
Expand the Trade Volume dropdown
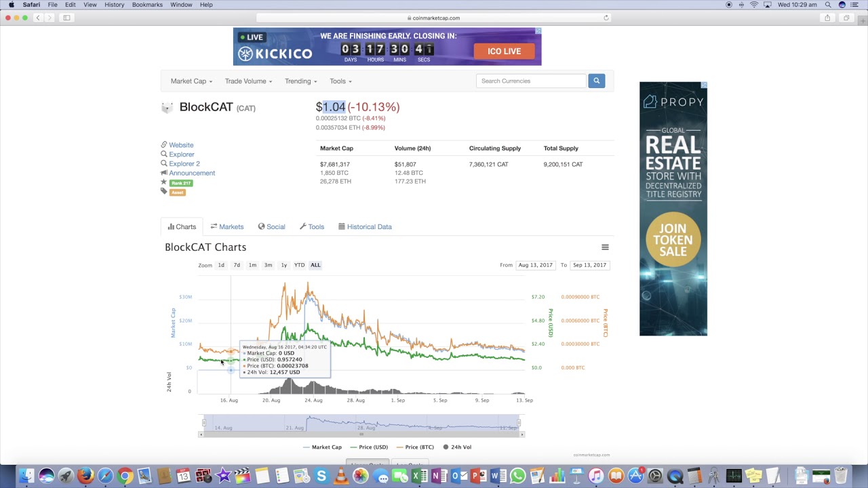pos(248,81)
